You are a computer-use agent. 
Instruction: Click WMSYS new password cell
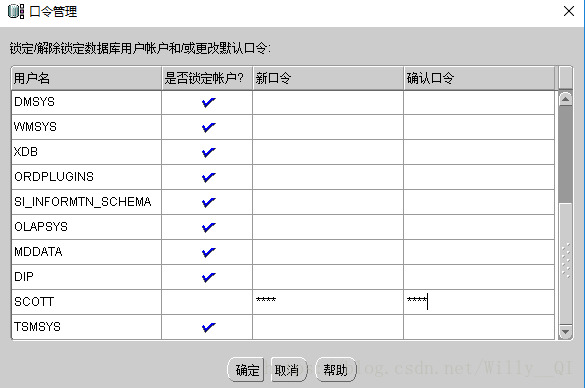click(328, 127)
